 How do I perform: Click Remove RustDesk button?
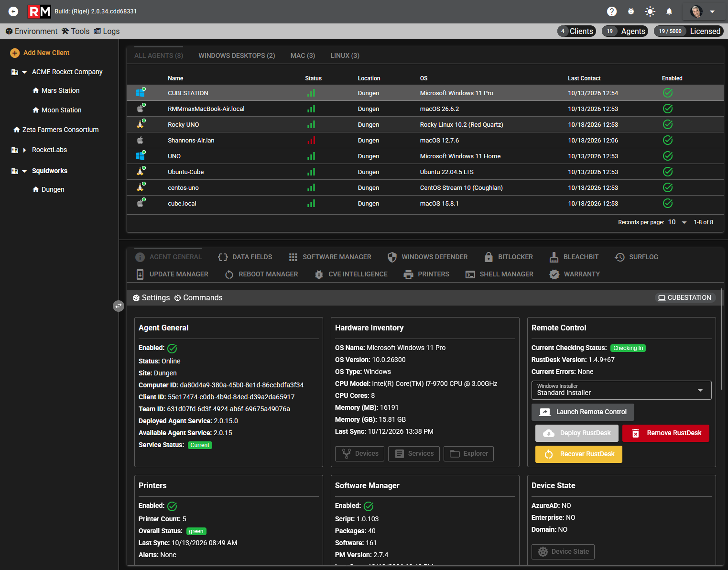click(666, 433)
